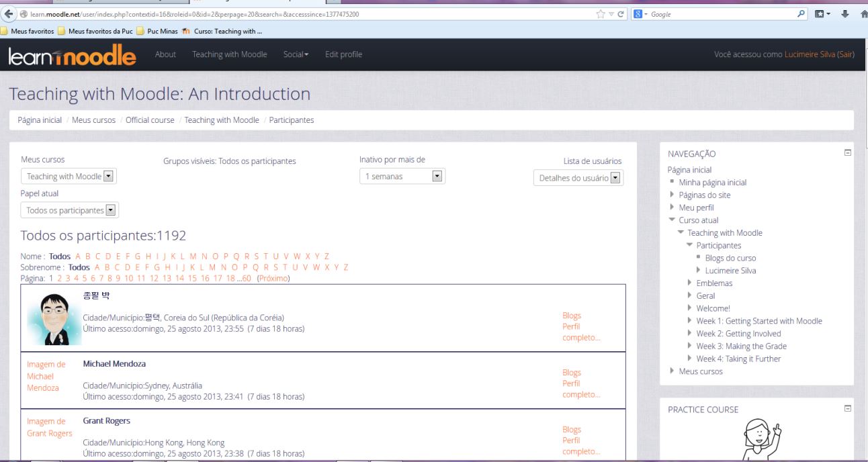Log out with the Sair link

click(x=845, y=54)
